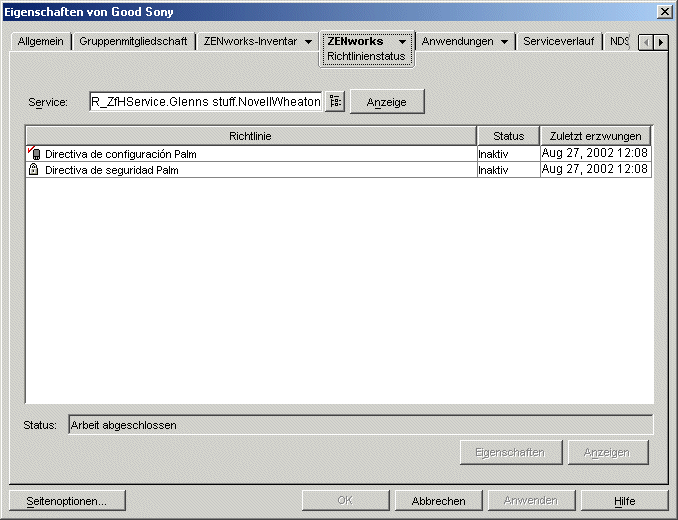The width and height of the screenshot is (678, 520).
Task: Click the Anwenden button
Action: 531,501
